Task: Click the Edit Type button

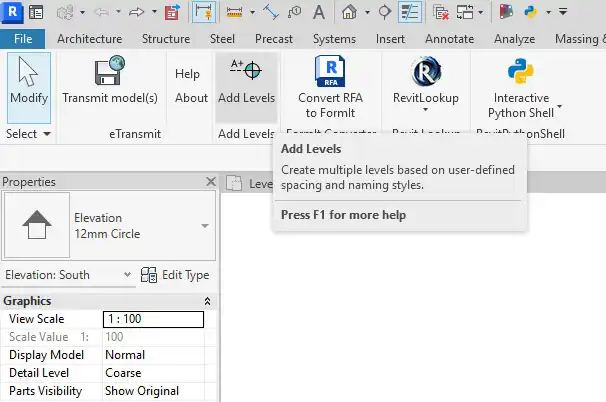Action: pos(175,275)
